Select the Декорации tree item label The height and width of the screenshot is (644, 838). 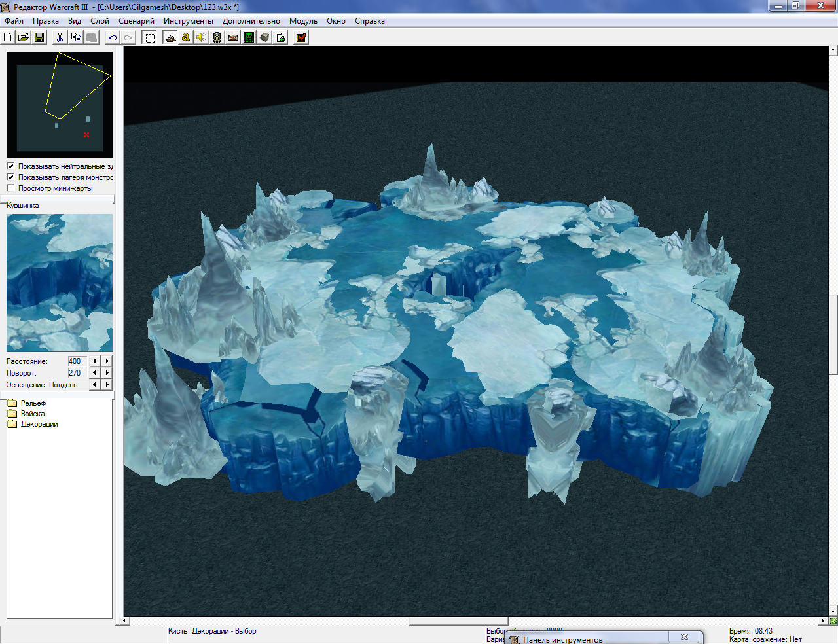click(39, 424)
